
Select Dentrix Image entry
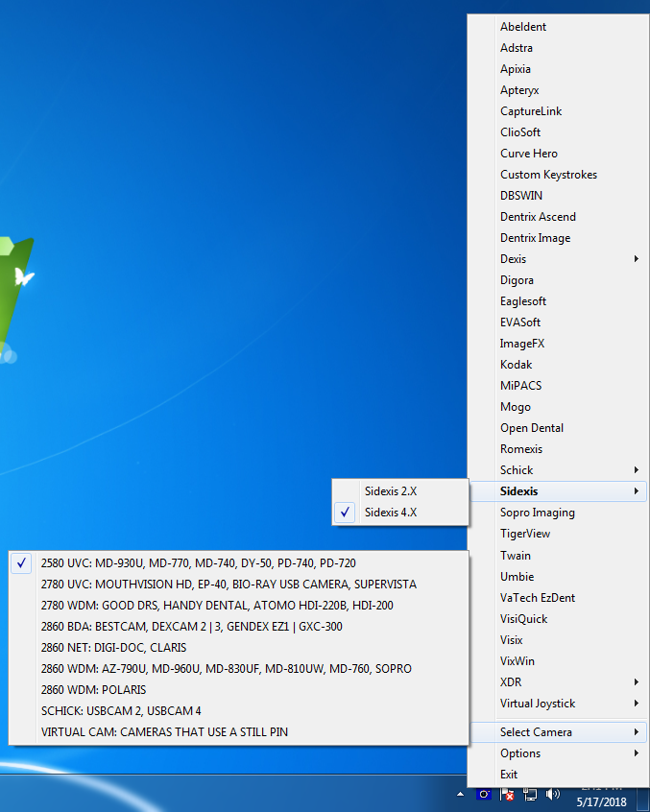[559, 238]
